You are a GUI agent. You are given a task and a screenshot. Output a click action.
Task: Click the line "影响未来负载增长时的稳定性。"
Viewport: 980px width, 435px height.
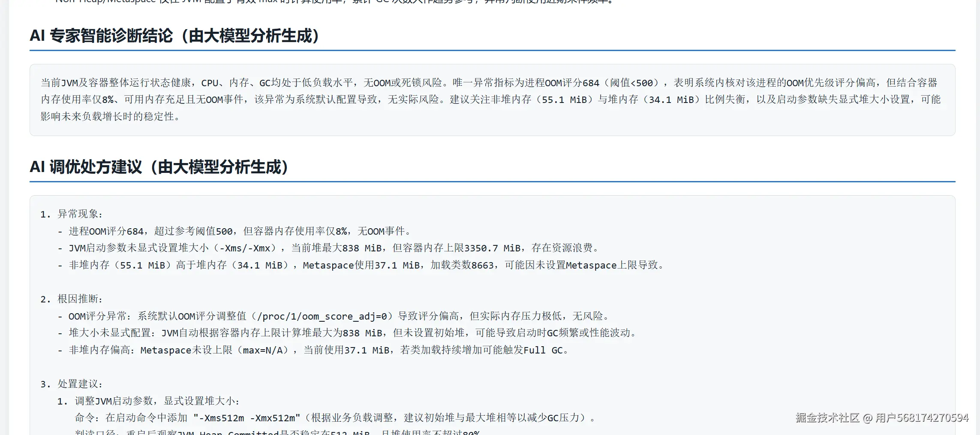pyautogui.click(x=111, y=117)
